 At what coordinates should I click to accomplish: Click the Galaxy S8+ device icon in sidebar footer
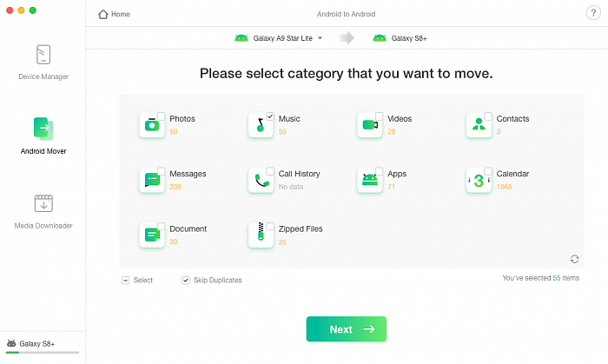pos(11,343)
